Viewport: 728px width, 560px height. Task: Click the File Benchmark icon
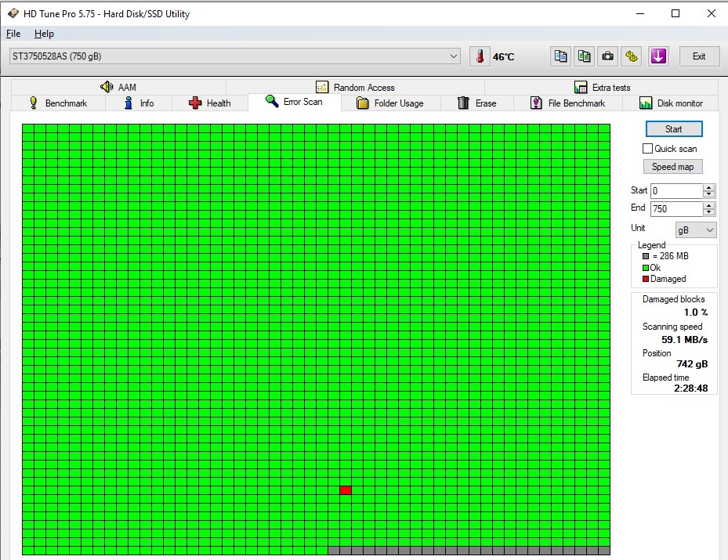pos(536,103)
